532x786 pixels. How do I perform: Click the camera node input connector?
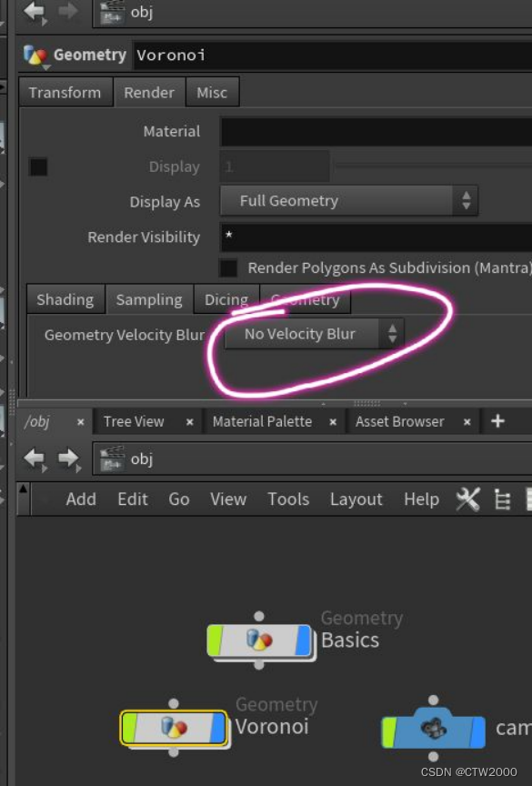433,700
